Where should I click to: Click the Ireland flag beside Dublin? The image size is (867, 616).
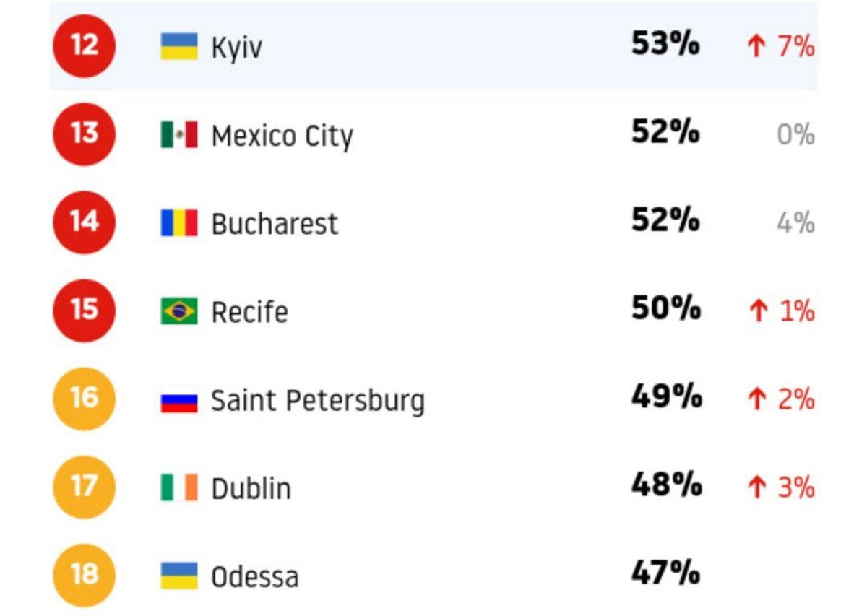178,487
